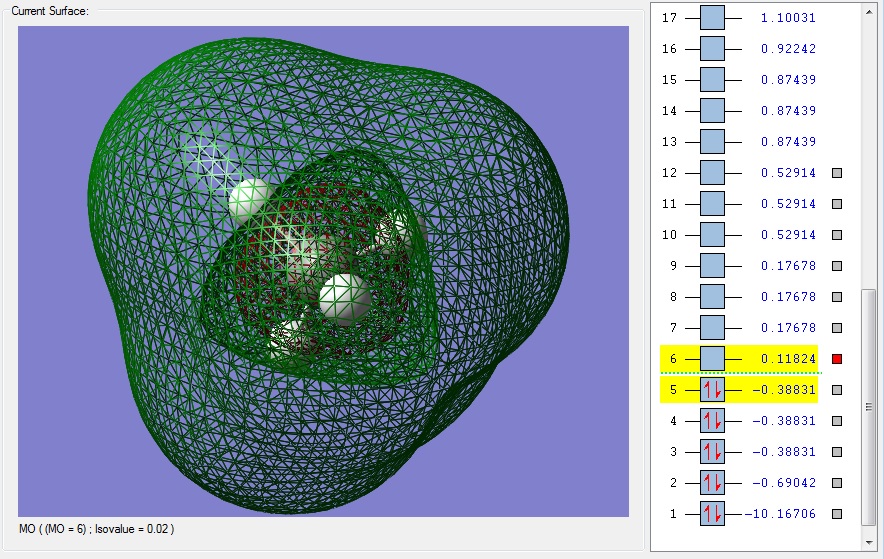Screen dimensions: 884x559
Task: Click energy 0.87439 of orbital 13
Action: click(788, 142)
